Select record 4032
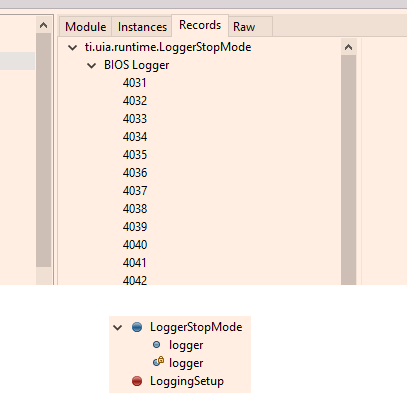The height and width of the screenshot is (400, 407). (x=135, y=101)
